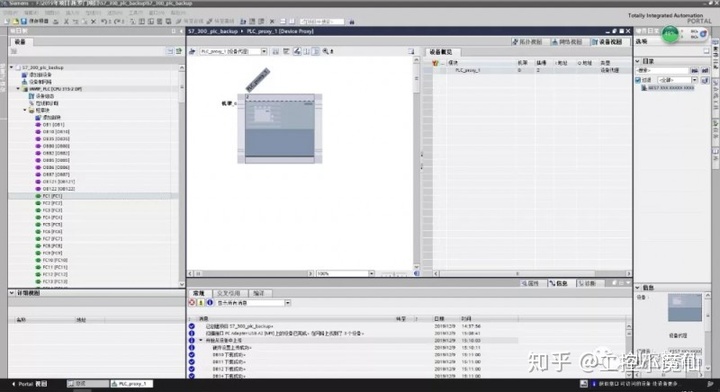
Task: Select OB86 block in project tree
Action: [x=56, y=167]
